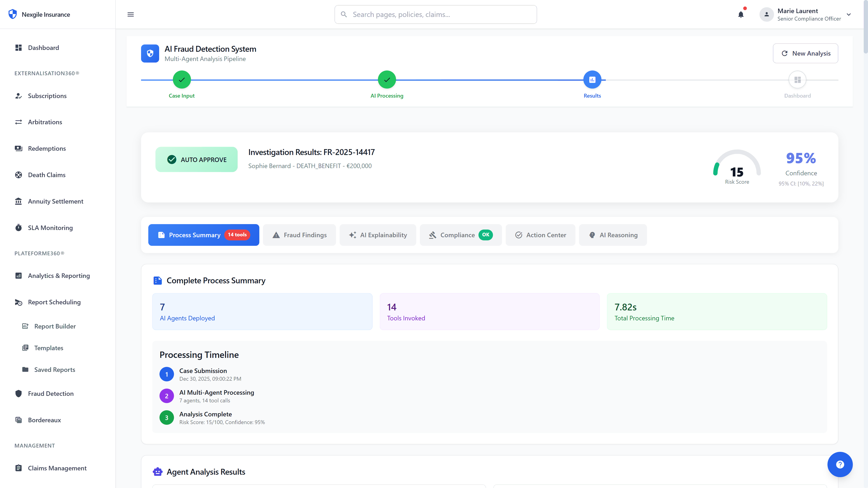Click the Case Input checkmark step

coord(182,80)
